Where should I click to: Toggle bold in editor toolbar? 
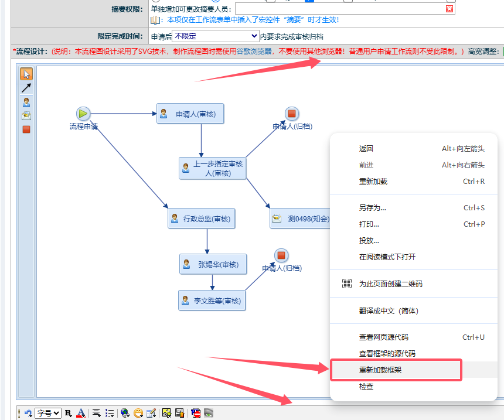click(68, 413)
